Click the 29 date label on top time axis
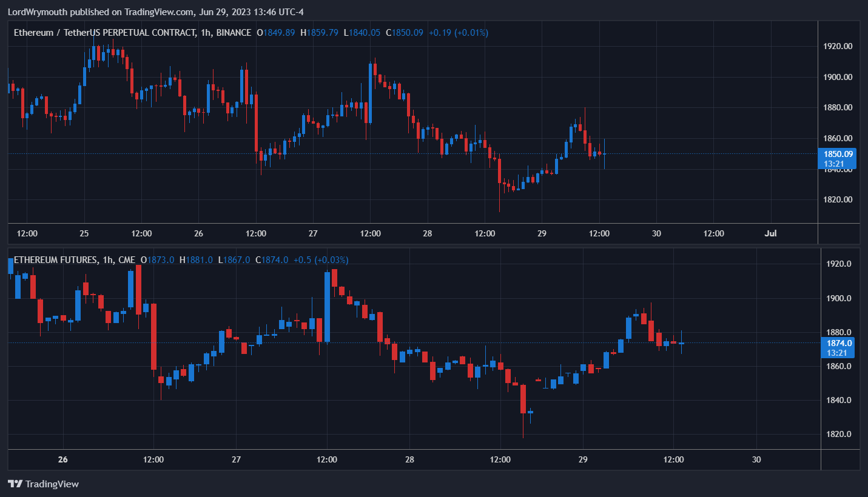Screen dimensions: 868x497 pyautogui.click(x=542, y=233)
